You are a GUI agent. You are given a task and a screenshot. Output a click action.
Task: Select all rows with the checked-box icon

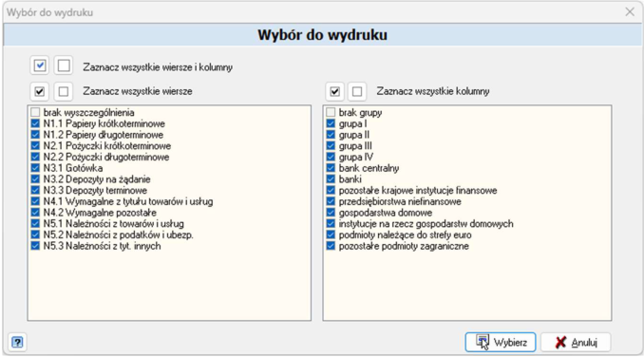point(40,91)
